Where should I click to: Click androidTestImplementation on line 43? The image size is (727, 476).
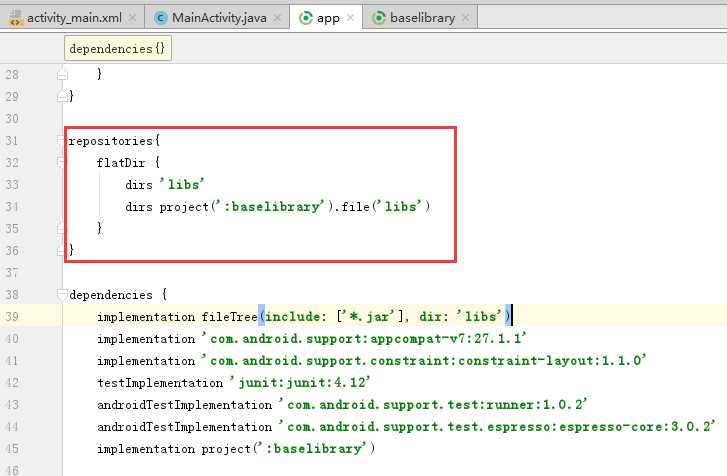(x=185, y=405)
